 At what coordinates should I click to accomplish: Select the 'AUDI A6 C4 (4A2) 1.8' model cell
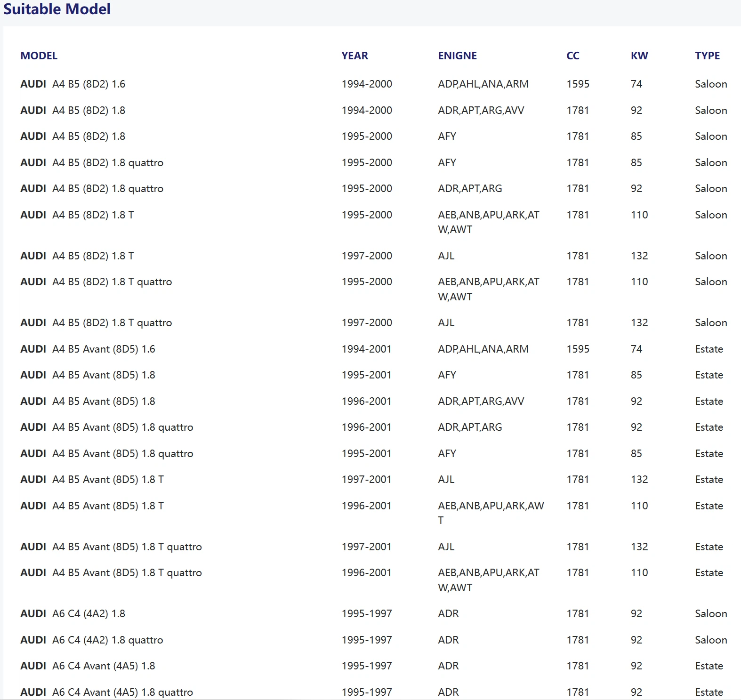pyautogui.click(x=73, y=613)
